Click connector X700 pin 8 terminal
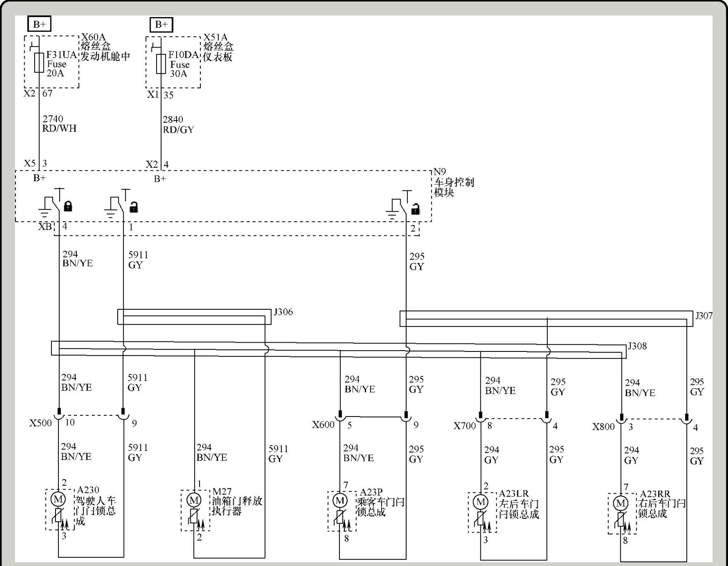 [x=480, y=417]
